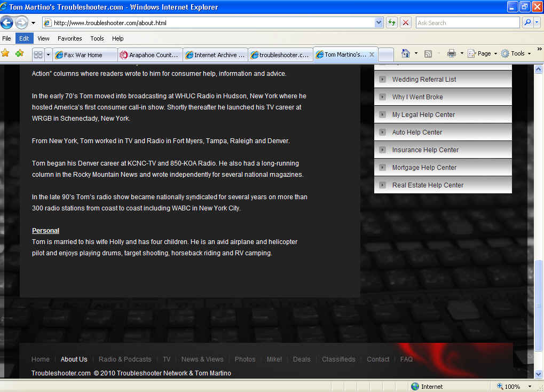
Task: Open Quick Tabs grid view
Action: [x=38, y=55]
